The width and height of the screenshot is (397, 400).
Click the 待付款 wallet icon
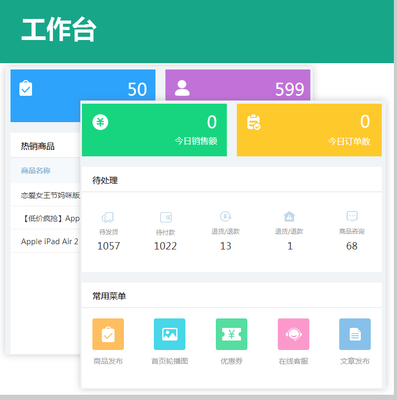click(x=166, y=217)
